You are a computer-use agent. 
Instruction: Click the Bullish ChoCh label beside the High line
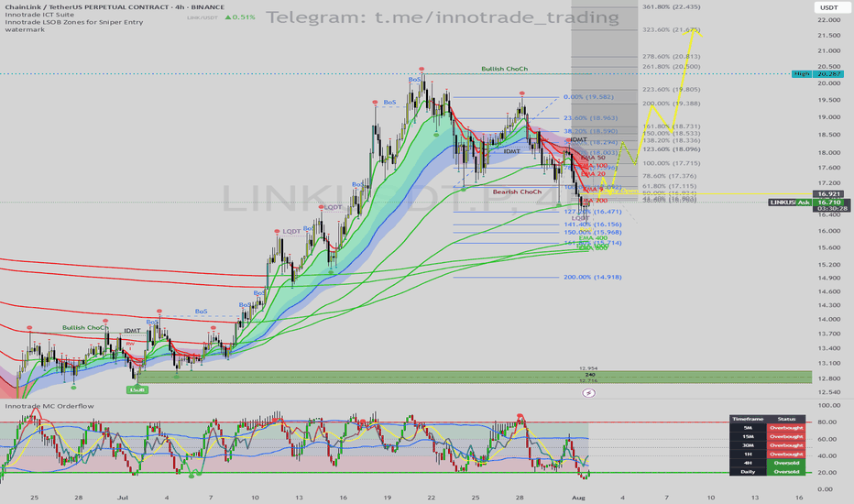pos(504,69)
